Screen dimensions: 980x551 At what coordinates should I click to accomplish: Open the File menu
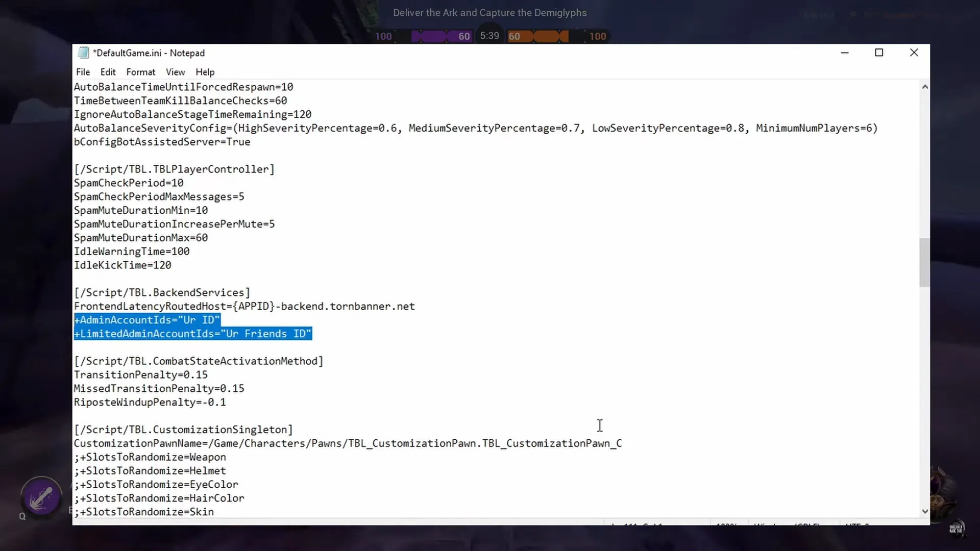point(83,71)
